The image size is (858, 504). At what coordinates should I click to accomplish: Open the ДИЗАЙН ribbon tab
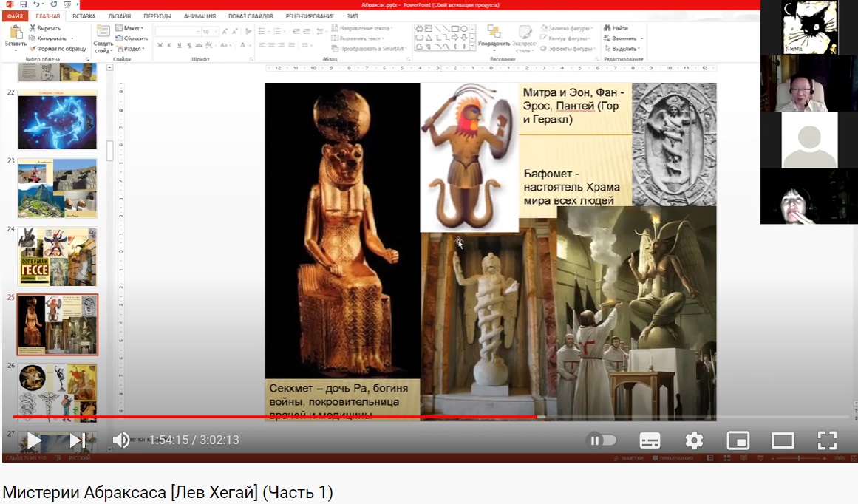119,16
